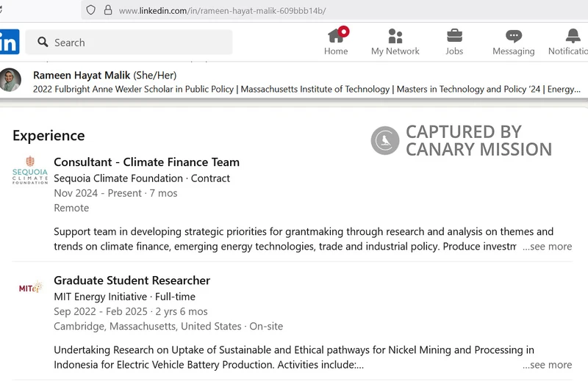Click the Sequoia Climate Foundation logo
The image size is (588, 381).
coord(30,171)
